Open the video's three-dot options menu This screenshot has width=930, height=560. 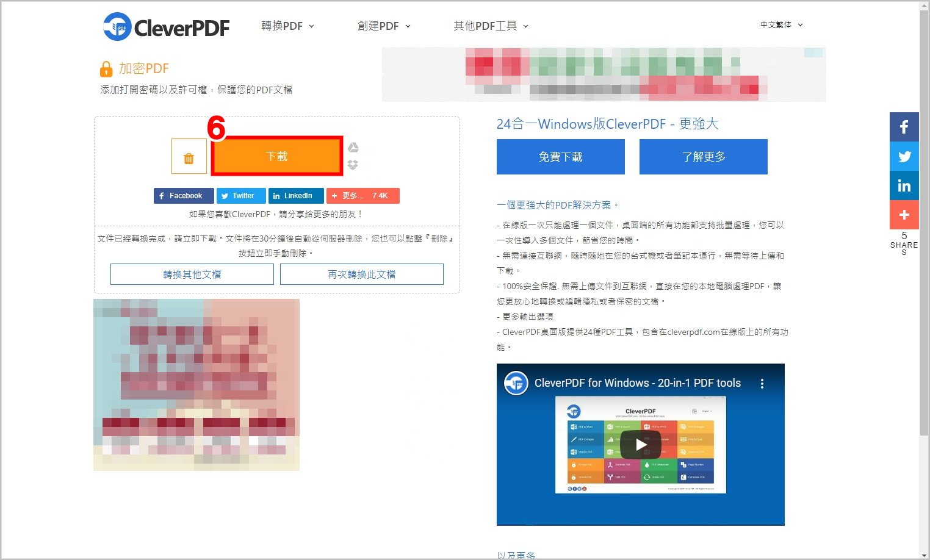coord(762,384)
